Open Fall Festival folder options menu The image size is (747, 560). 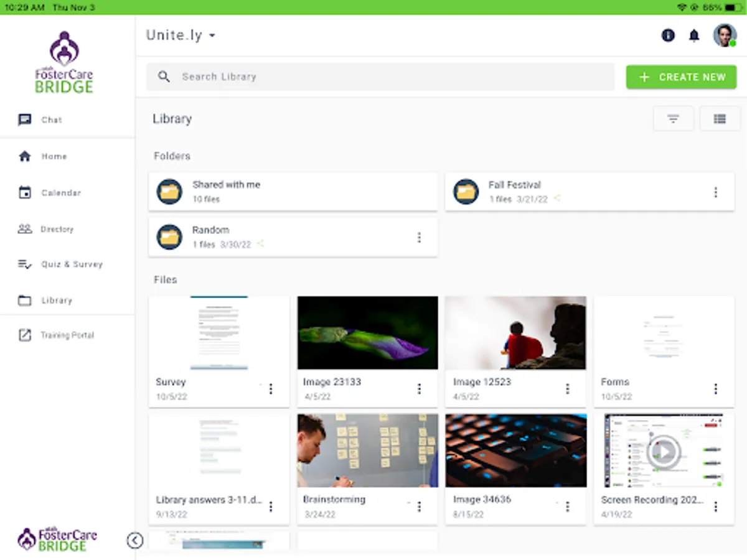coord(715,192)
